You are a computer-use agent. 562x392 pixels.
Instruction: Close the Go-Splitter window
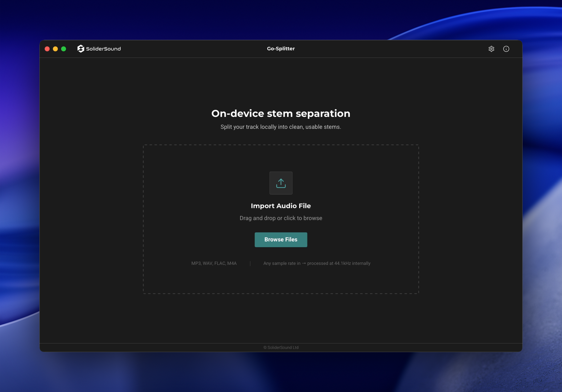47,49
